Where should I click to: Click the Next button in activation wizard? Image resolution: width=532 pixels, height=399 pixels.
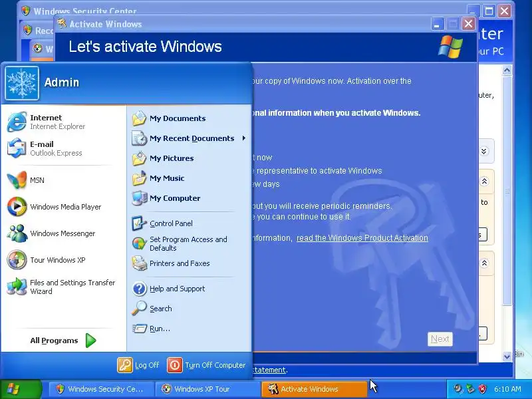point(440,339)
